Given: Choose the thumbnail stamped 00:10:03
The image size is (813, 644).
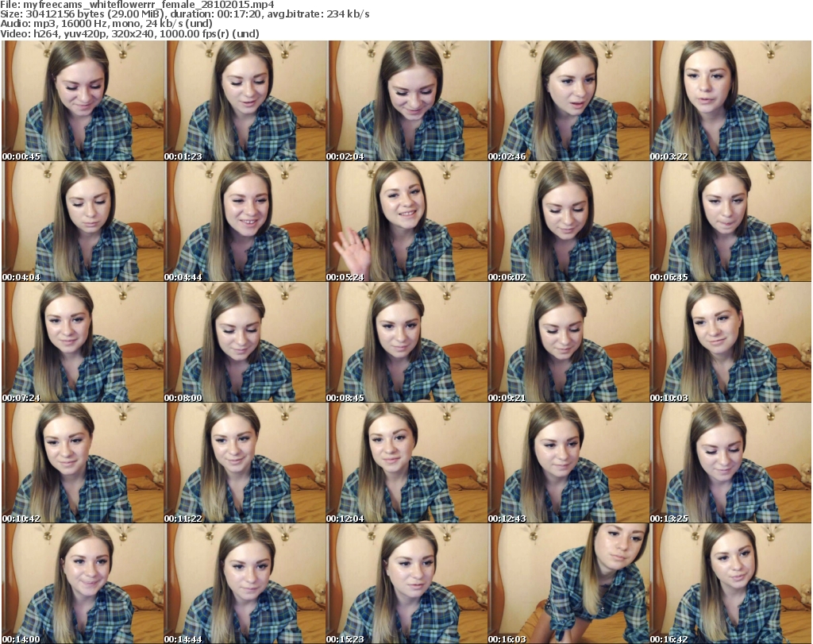Looking at the screenshot, I should pyautogui.click(x=731, y=342).
